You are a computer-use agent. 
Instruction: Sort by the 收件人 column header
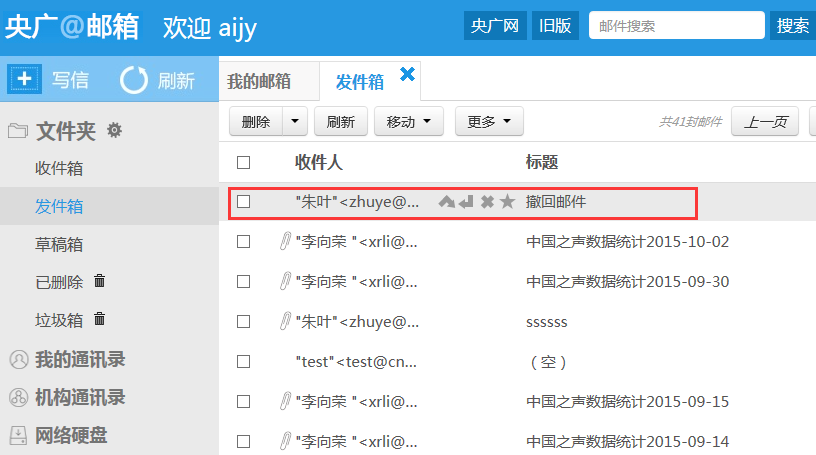[x=318, y=162]
